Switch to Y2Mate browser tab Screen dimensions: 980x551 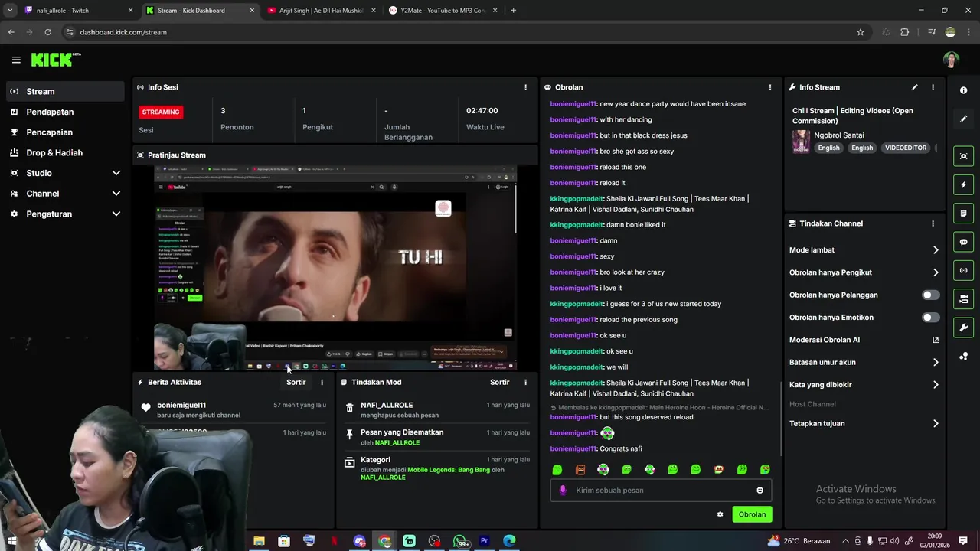442,11
